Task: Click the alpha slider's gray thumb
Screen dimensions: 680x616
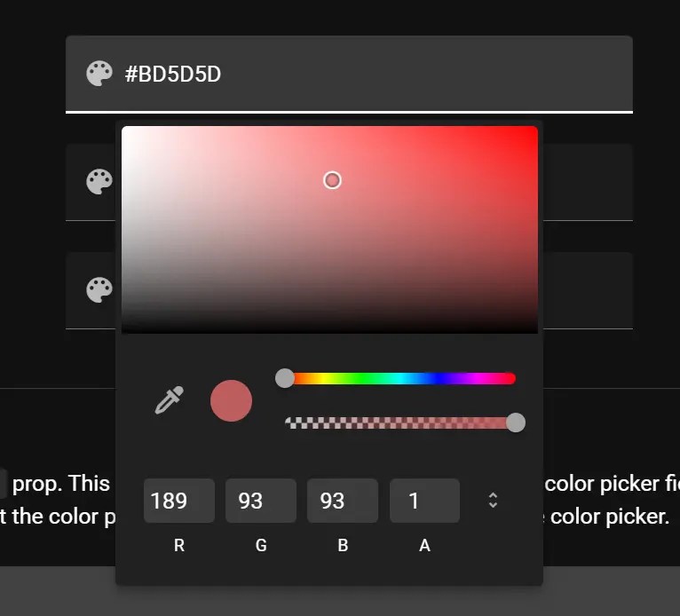Action: click(516, 423)
